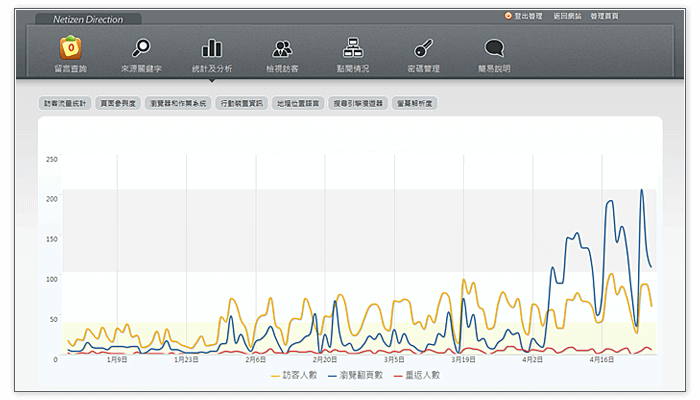
Task: Open the 檢視訪客 people icon
Action: coord(282,48)
